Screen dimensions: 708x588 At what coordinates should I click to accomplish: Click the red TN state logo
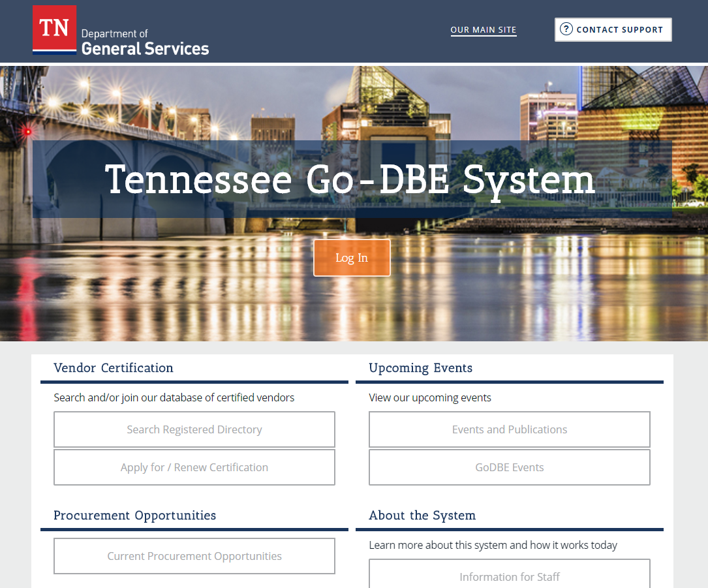coord(54,29)
